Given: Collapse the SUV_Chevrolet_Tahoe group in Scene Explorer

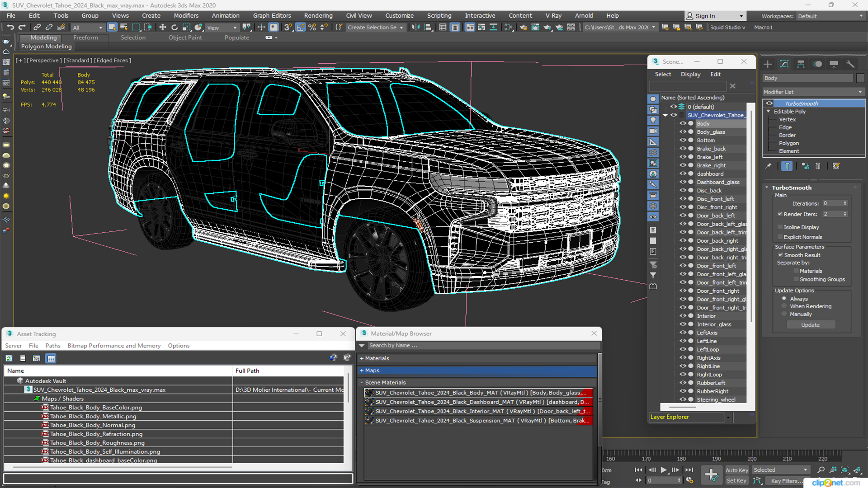Looking at the screenshot, I should (665, 115).
